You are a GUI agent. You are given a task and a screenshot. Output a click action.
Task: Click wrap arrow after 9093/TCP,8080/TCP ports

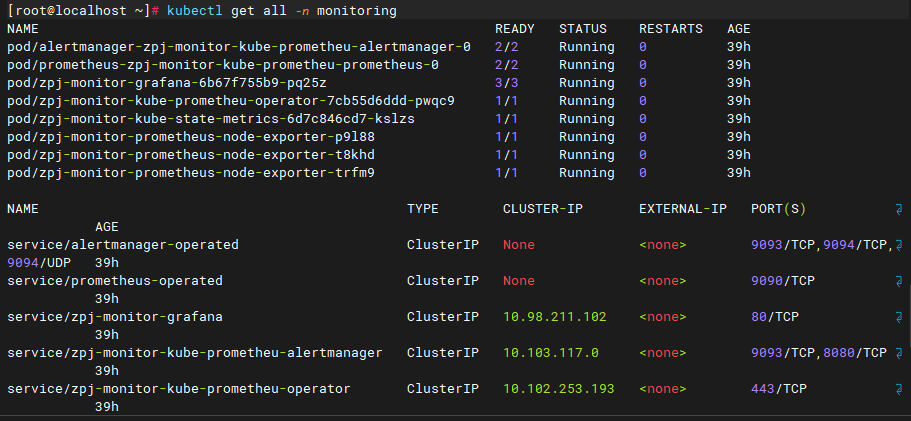[899, 353]
